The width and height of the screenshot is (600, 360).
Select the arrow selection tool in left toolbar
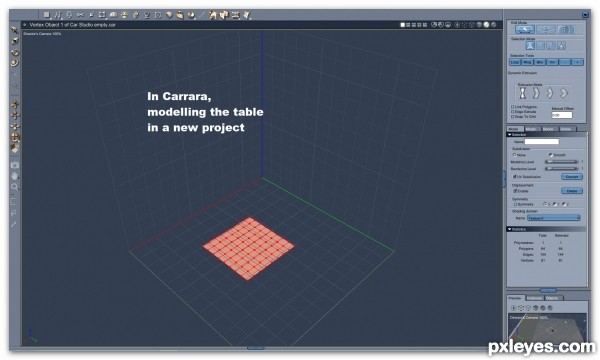(x=15, y=30)
